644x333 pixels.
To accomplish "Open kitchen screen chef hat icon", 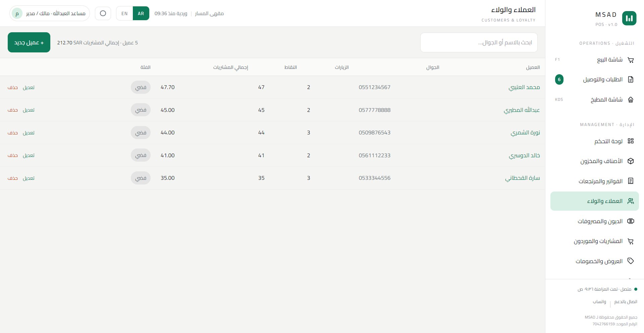I will tap(631, 100).
